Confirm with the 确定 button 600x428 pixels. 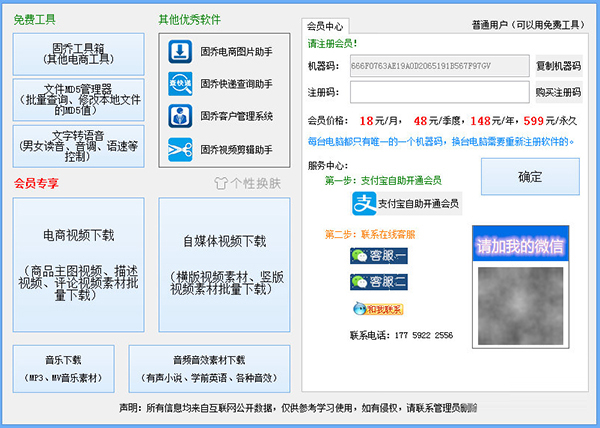coord(529,177)
